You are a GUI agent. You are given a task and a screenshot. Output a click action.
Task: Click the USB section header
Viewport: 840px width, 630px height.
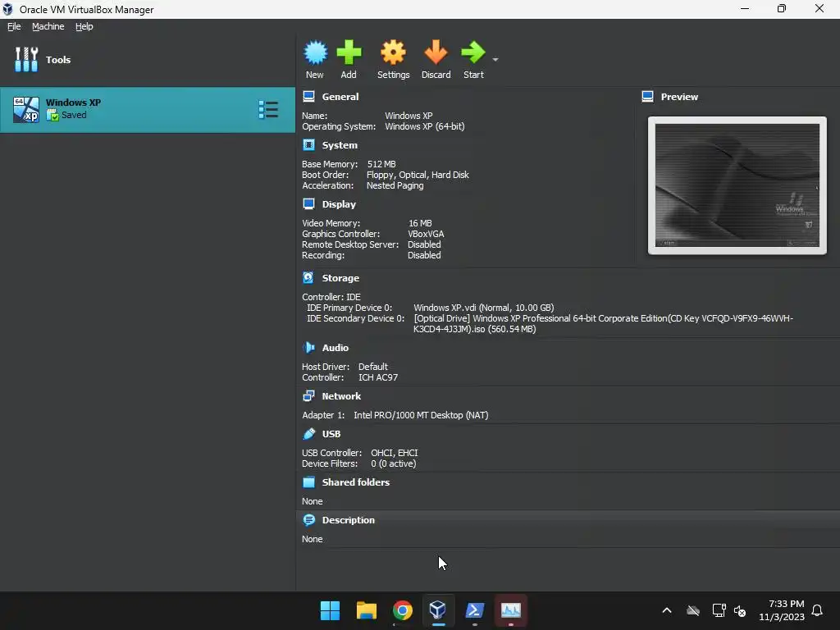331,434
